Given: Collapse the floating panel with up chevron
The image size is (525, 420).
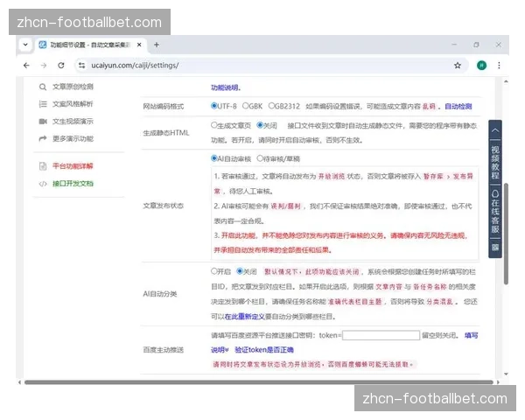Looking at the screenshot, I should (495, 130).
